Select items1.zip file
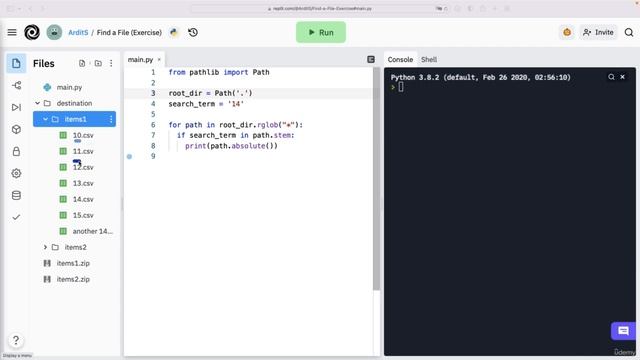The width and height of the screenshot is (640, 360). (74, 263)
